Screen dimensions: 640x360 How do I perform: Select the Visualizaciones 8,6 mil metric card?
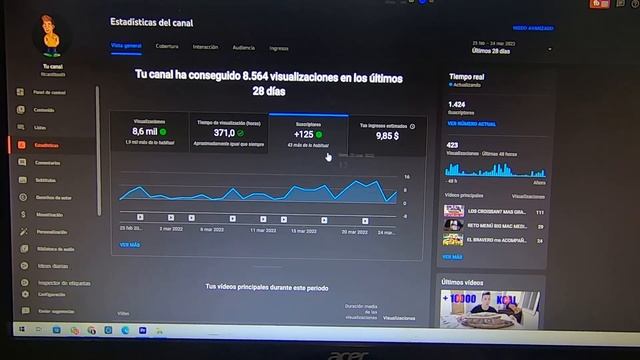tap(149, 132)
